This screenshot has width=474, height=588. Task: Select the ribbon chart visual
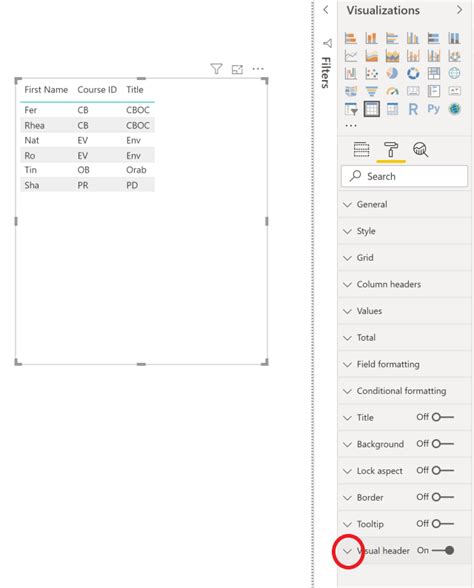click(x=454, y=56)
